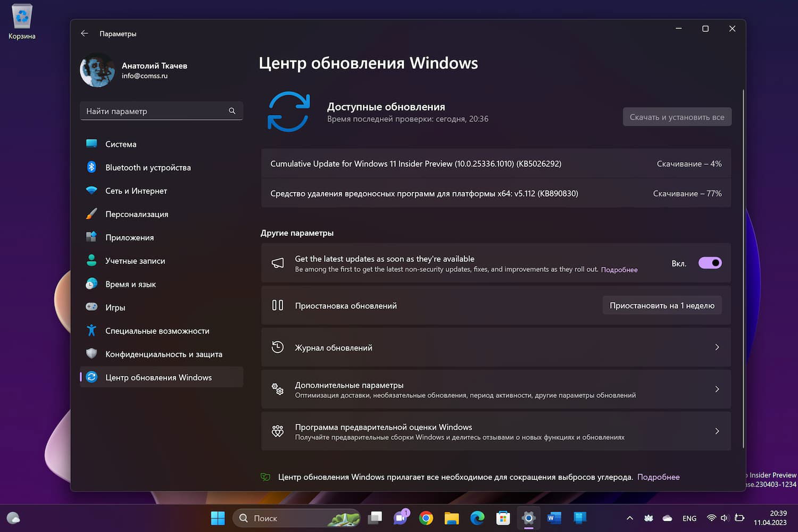This screenshot has height=532, width=798.
Task: Open Word from the taskbar
Action: coord(554,518)
